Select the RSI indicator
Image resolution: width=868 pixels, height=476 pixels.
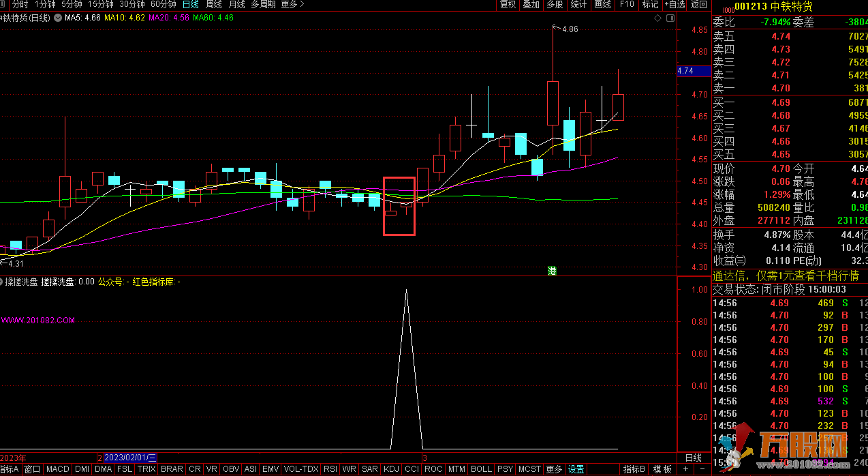(330, 469)
